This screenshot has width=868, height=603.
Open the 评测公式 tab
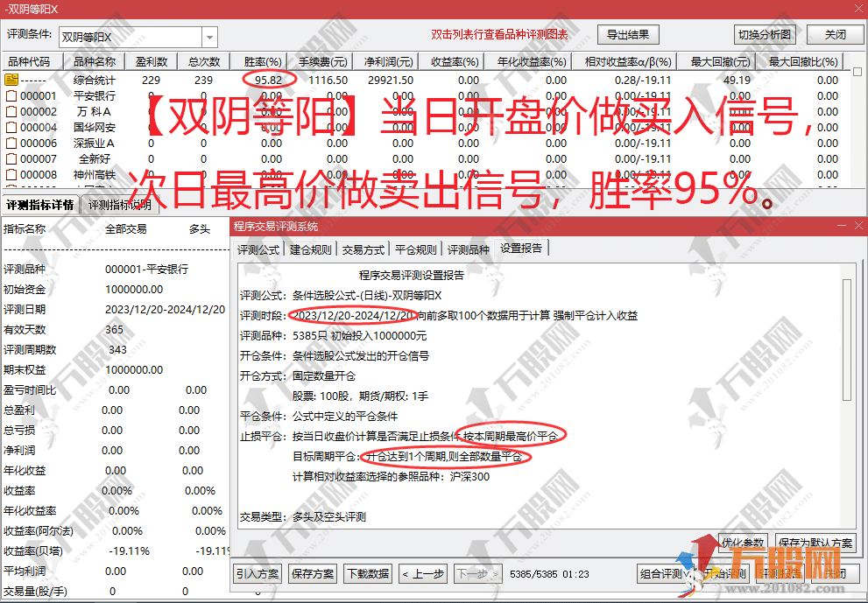point(258,249)
